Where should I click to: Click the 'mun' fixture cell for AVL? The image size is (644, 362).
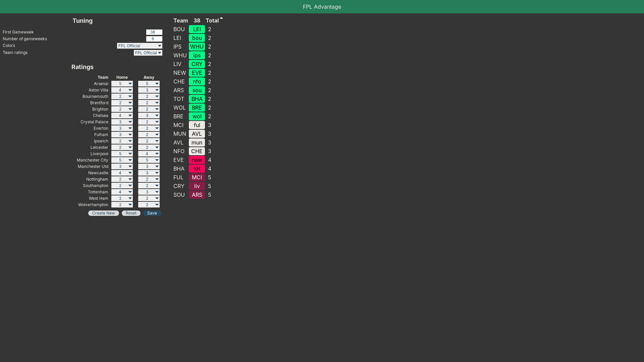pyautogui.click(x=197, y=142)
